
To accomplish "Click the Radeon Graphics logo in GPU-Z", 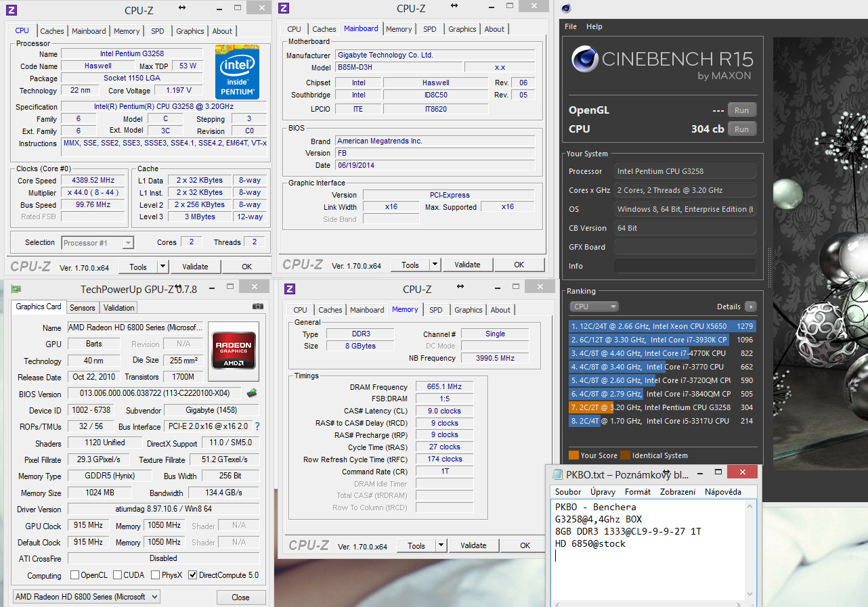I will pos(234,350).
